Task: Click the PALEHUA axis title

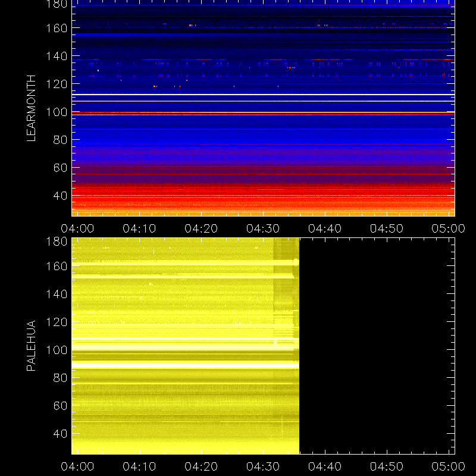Action: coord(31,346)
